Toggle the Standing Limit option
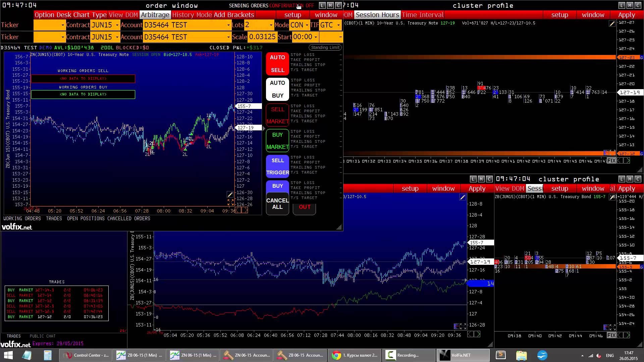The height and width of the screenshot is (362, 644). coord(325,48)
